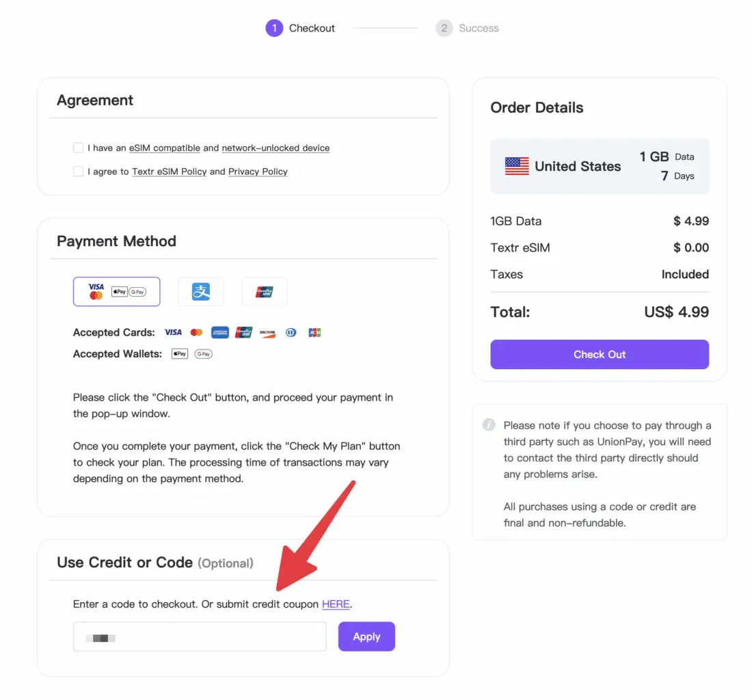This screenshot has width=752, height=700.
Task: Tick the Textr eSIM Policy agreement checkbox
Action: coord(79,172)
